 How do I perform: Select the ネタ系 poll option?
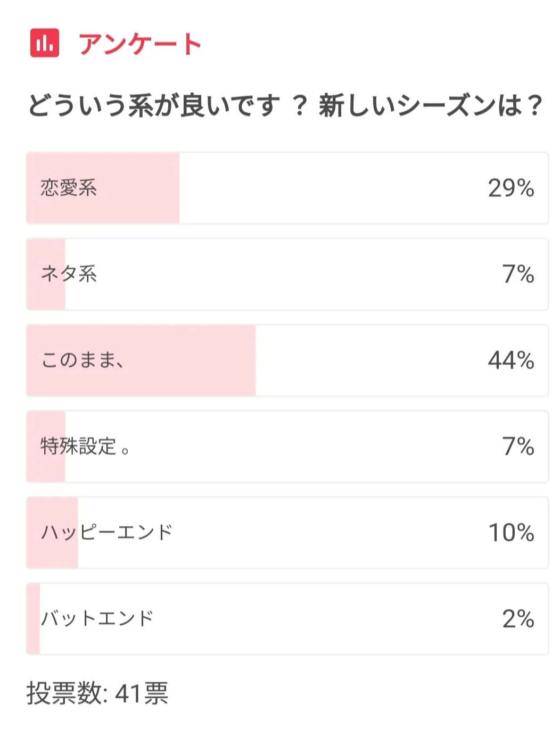[69, 274]
